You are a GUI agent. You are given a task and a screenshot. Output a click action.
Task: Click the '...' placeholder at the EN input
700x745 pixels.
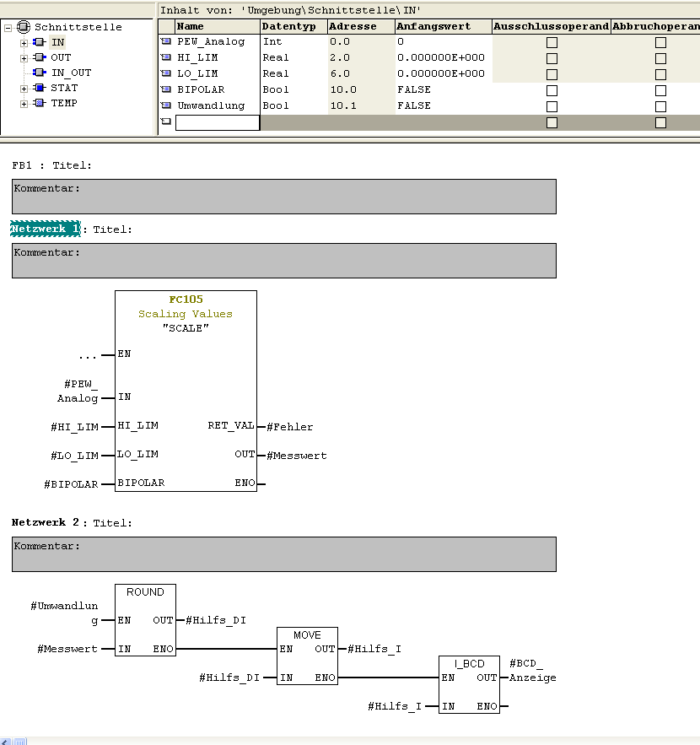click(x=88, y=355)
